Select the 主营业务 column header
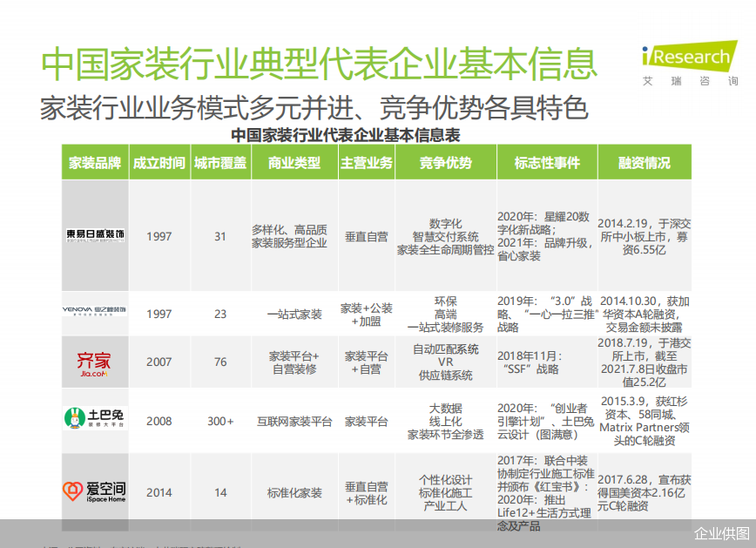The height and width of the screenshot is (548, 756). click(367, 163)
